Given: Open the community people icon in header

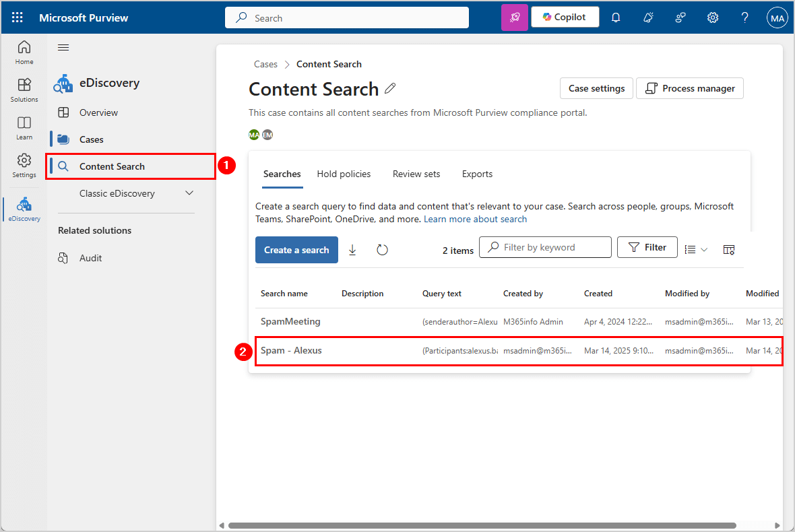Looking at the screenshot, I should click(680, 18).
